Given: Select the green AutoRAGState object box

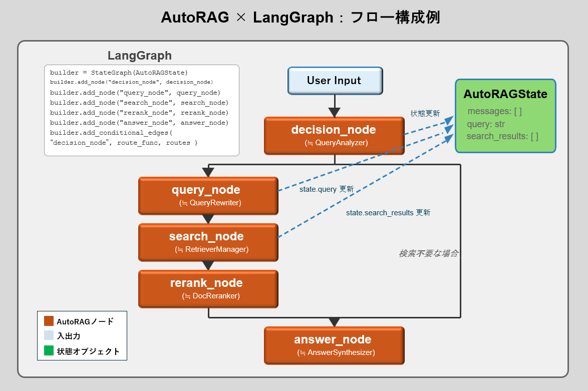Looking at the screenshot, I should [x=505, y=115].
